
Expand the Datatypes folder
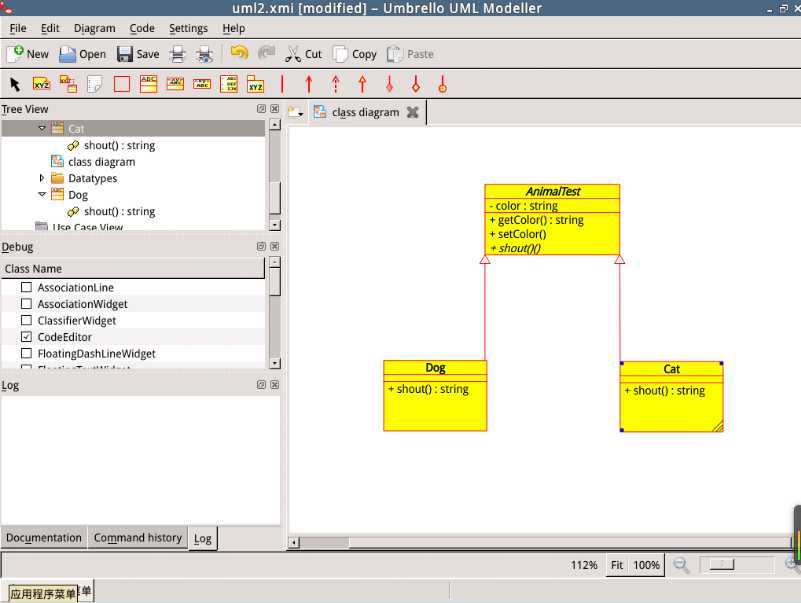pyautogui.click(x=42, y=178)
